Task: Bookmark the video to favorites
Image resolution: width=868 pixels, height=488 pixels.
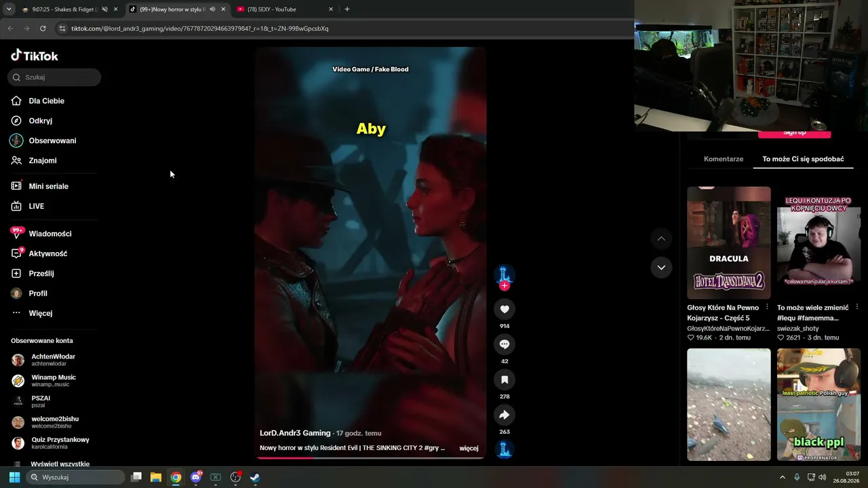Action: (505, 380)
